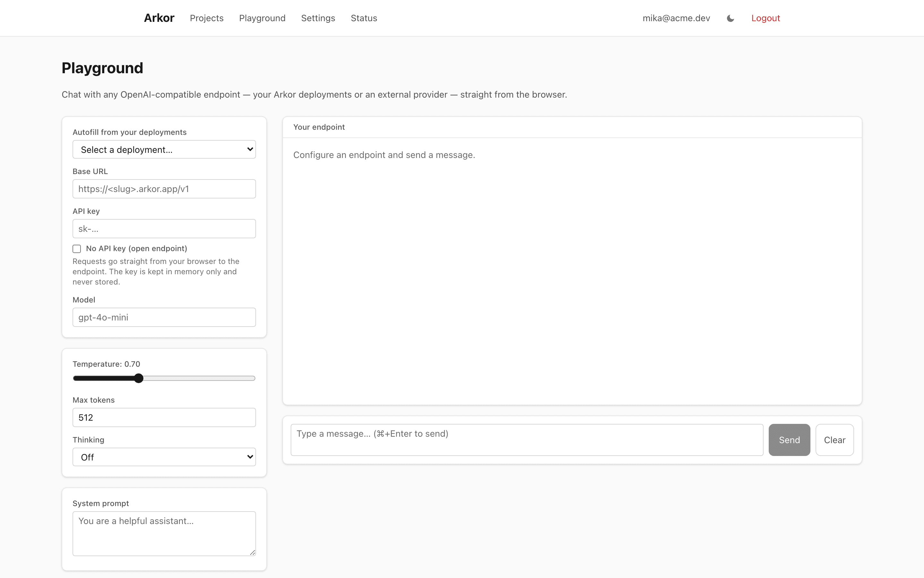The height and width of the screenshot is (578, 924).
Task: Click the Temperature: 0.70 label
Action: (106, 364)
